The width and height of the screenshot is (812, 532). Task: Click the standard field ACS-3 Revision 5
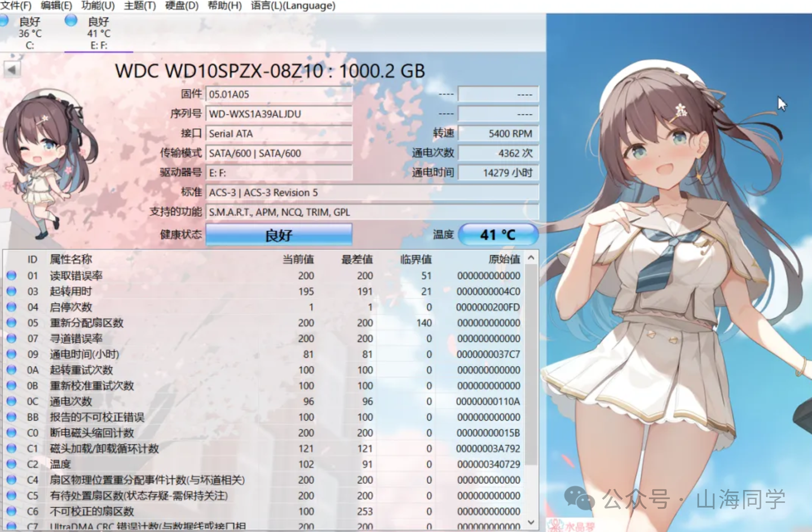tap(372, 192)
